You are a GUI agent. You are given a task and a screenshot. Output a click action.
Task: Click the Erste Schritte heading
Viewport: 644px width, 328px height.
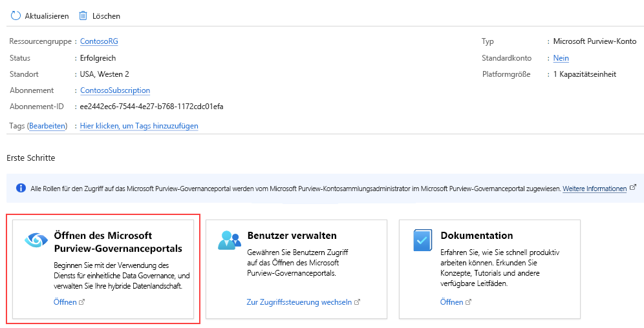[x=31, y=158]
